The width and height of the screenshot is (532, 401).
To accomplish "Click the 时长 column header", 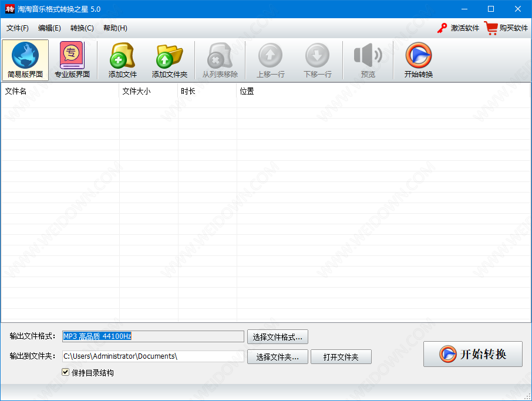I will pos(207,91).
